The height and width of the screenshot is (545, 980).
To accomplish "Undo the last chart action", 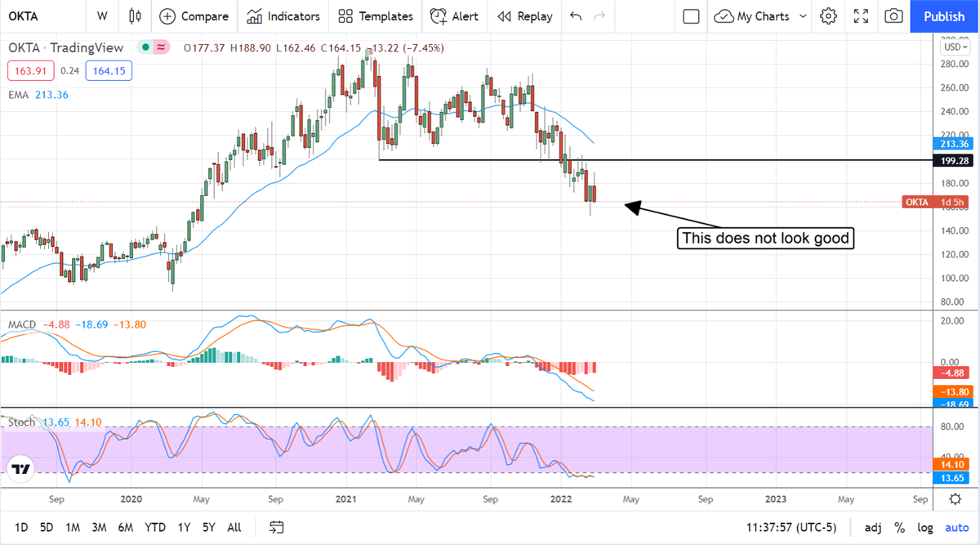I will point(576,16).
